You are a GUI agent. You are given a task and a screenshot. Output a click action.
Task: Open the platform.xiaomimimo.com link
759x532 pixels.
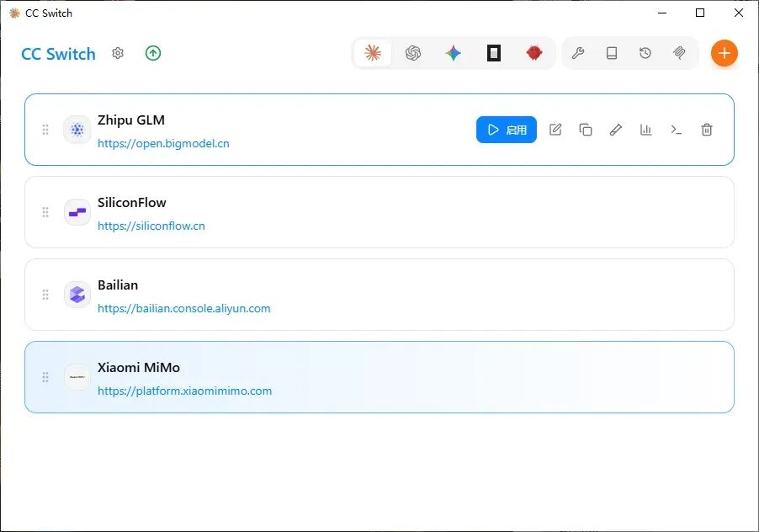pos(185,391)
